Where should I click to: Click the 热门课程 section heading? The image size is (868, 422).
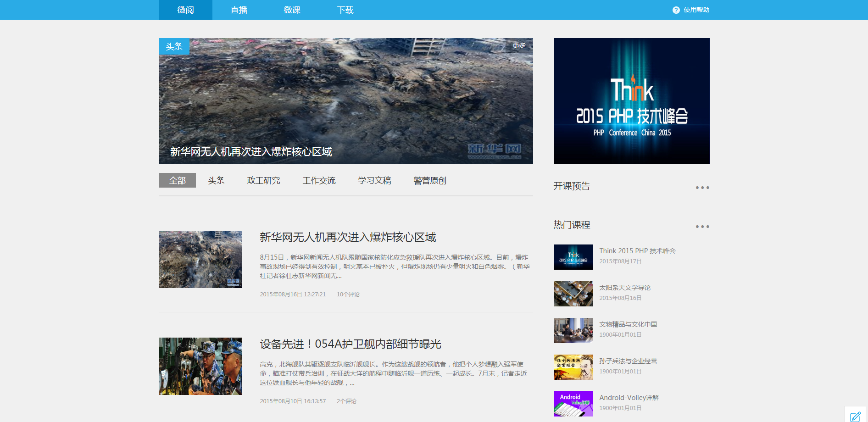(572, 225)
